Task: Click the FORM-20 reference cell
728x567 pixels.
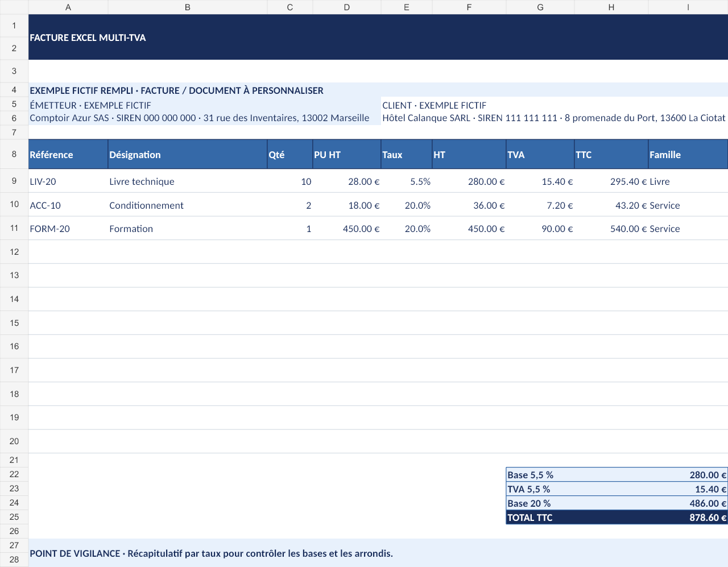Action: point(68,229)
